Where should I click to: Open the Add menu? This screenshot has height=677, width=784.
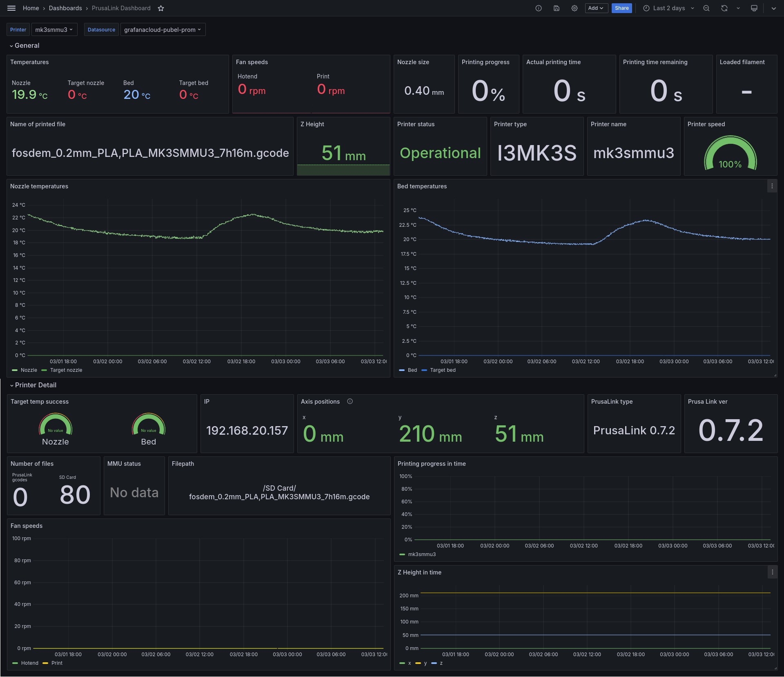[596, 8]
